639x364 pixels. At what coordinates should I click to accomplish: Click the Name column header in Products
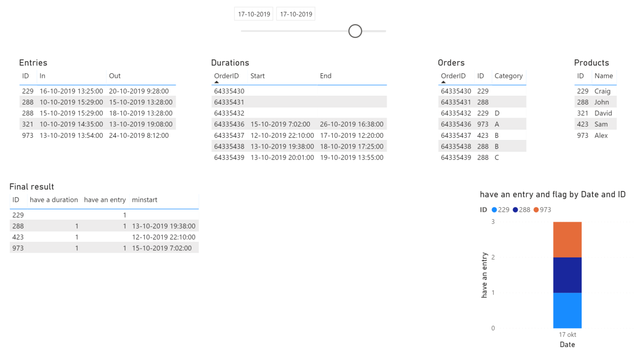click(x=604, y=76)
